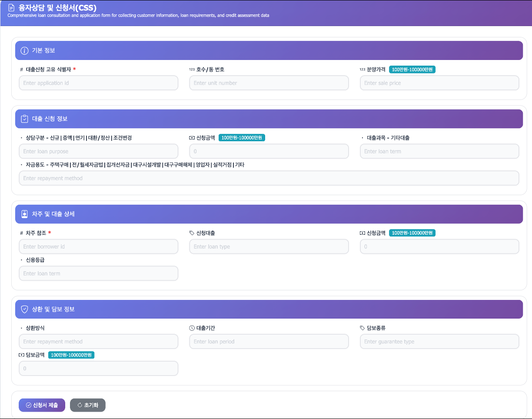Click the 상담구분 loan purpose input
Image resolution: width=532 pixels, height=419 pixels.
pos(99,151)
